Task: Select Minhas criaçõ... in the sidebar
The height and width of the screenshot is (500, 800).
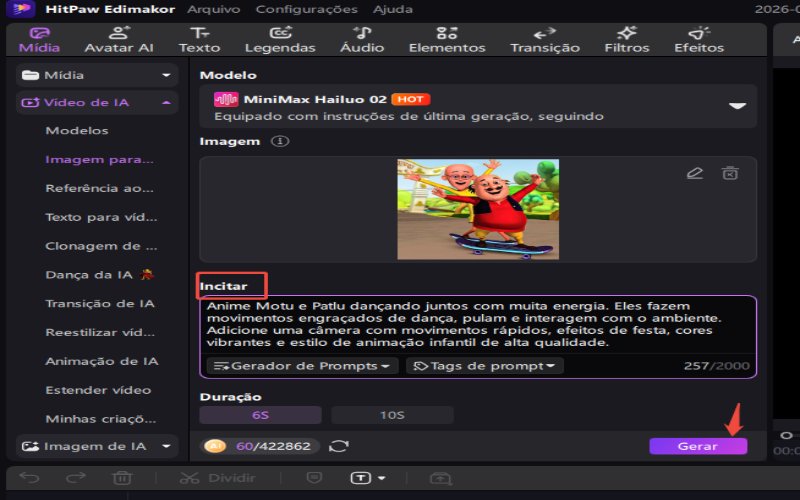Action: (101, 419)
